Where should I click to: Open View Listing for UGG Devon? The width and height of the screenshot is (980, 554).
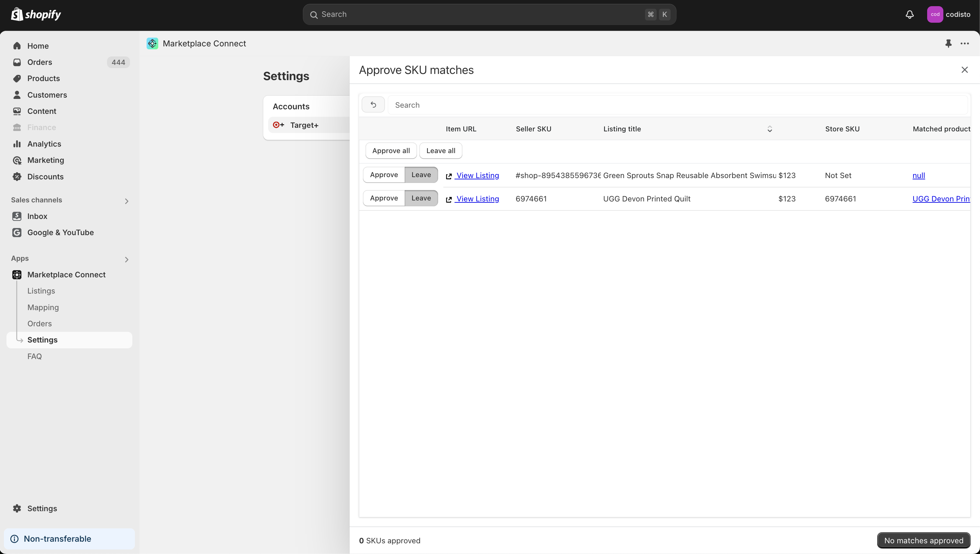tap(477, 199)
